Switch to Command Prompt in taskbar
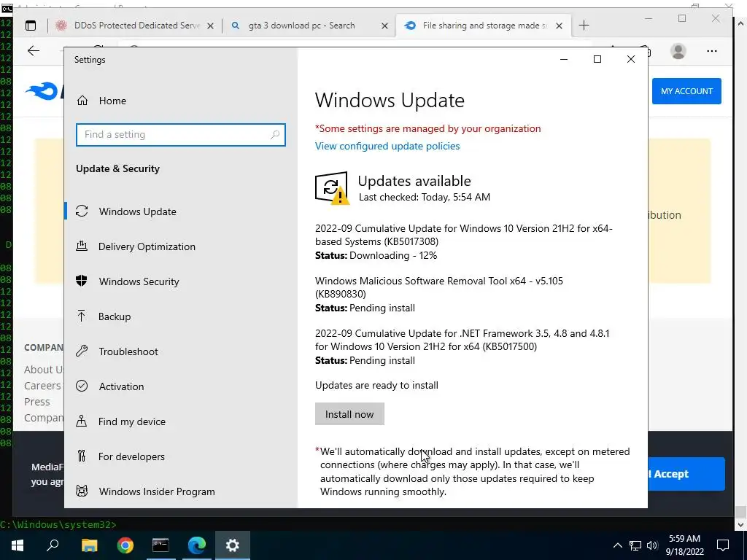The height and width of the screenshot is (560, 747). pyautogui.click(x=160, y=545)
